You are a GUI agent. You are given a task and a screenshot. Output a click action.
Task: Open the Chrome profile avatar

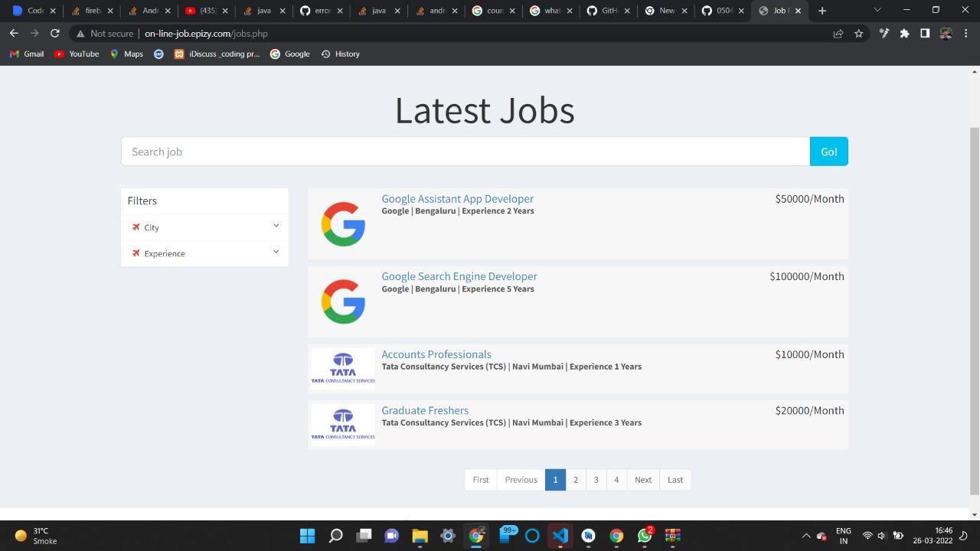946,34
